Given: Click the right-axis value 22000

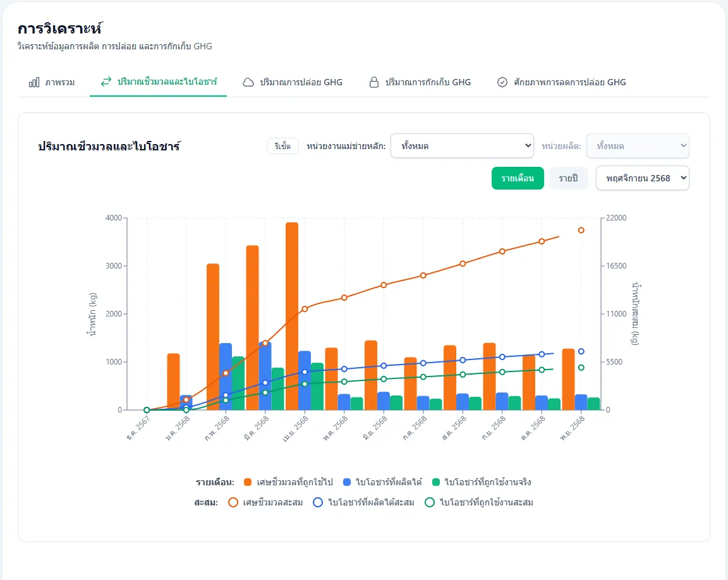Looking at the screenshot, I should (x=616, y=217).
